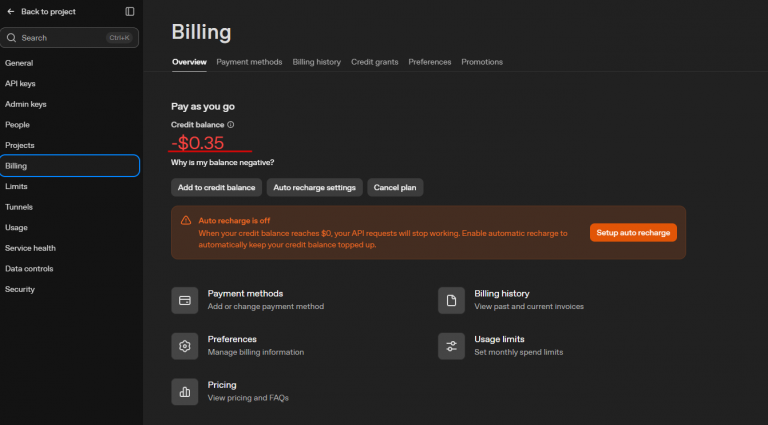768x425 pixels.
Task: Switch to Payment methods tab
Action: click(x=249, y=62)
